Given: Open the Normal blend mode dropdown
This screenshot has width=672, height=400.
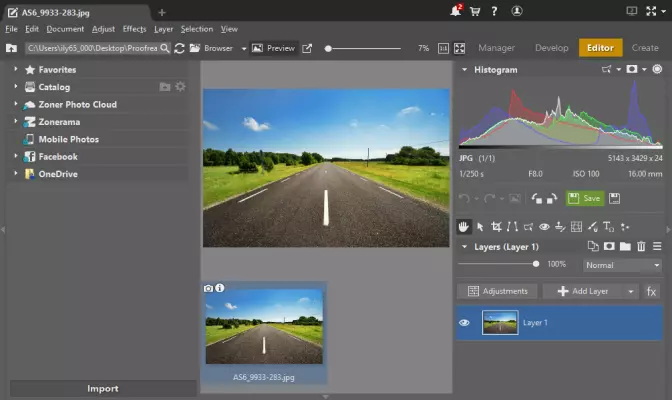Looking at the screenshot, I should tap(623, 265).
